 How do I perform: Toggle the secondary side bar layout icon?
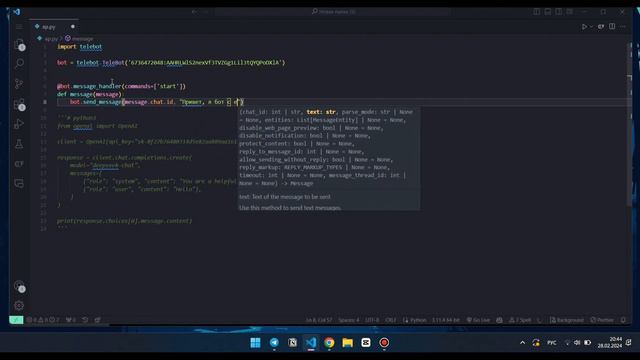tap(558, 12)
